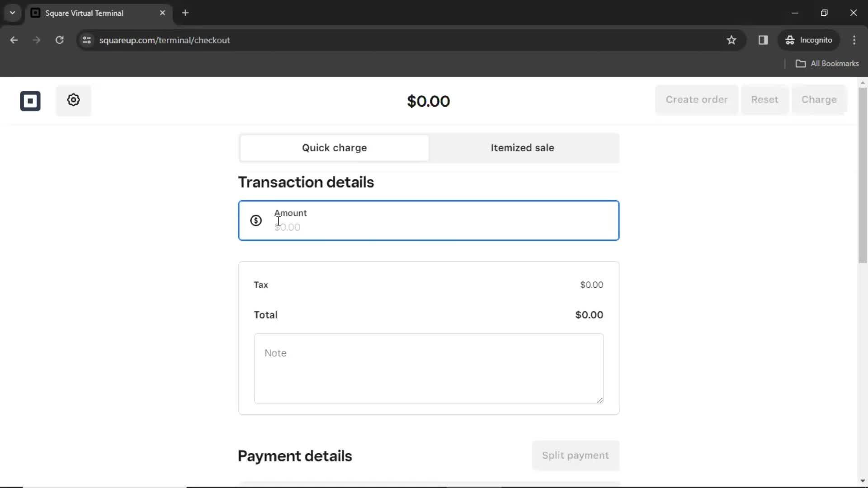Click the Incognito profile icon

click(791, 40)
